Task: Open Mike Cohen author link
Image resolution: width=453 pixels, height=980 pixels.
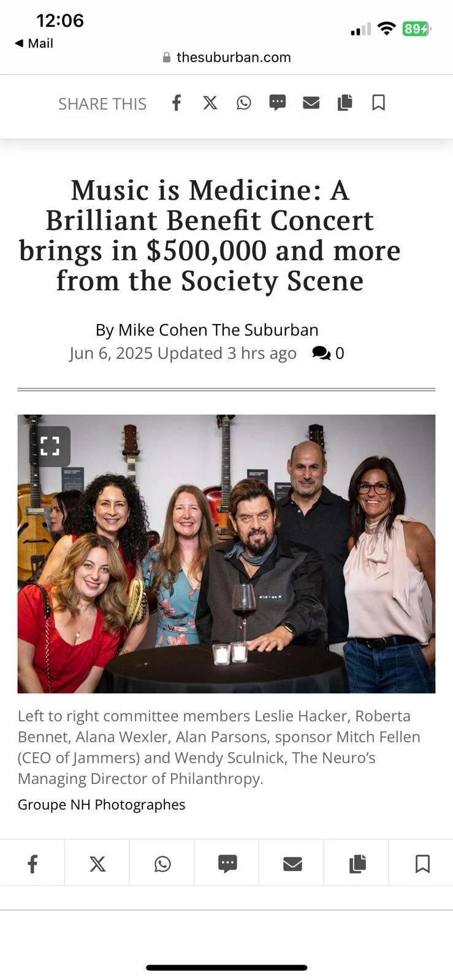Action: (x=163, y=330)
